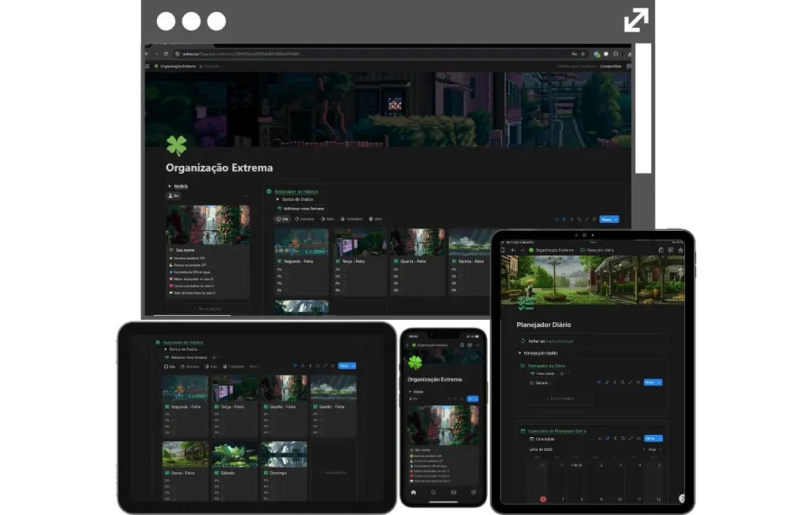The height and width of the screenshot is (515, 812).
Task: Open the dropdown arrow beside the desktop Nova button
Action: point(615,220)
